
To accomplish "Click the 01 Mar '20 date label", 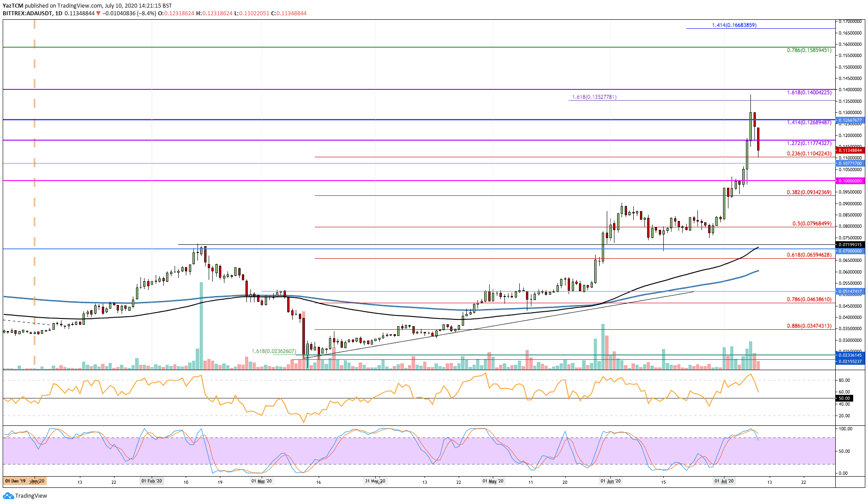I will 262,481.
